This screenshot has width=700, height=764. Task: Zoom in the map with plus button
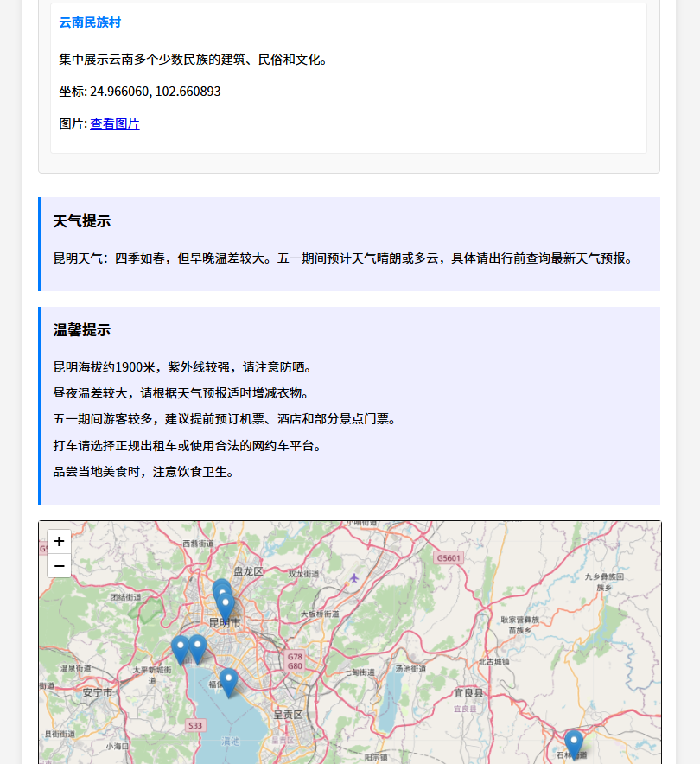click(x=59, y=541)
